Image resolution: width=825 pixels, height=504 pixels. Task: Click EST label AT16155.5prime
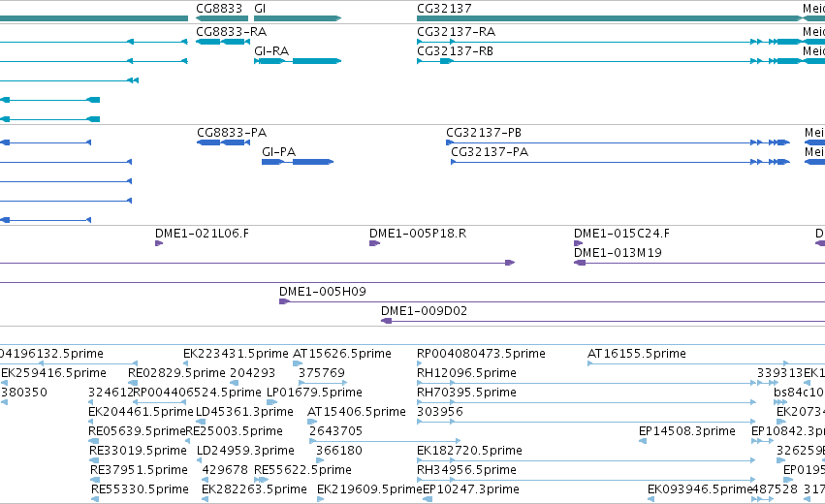(637, 354)
